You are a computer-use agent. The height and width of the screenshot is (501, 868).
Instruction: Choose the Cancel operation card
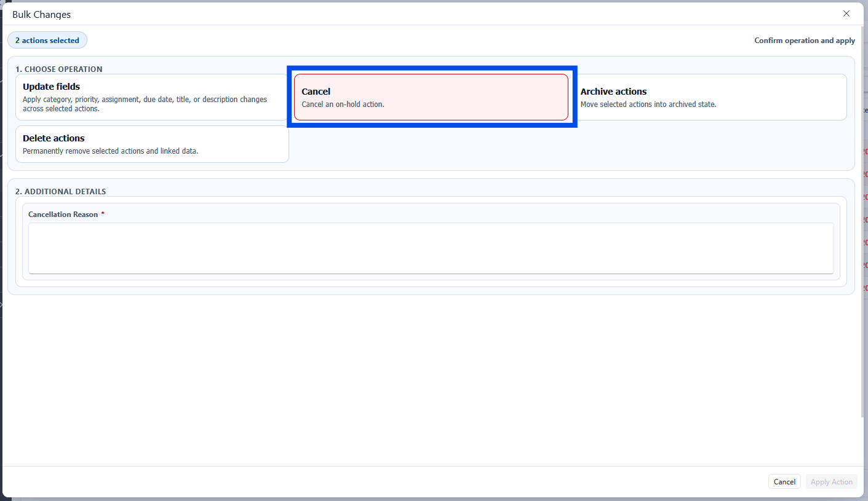click(x=431, y=97)
